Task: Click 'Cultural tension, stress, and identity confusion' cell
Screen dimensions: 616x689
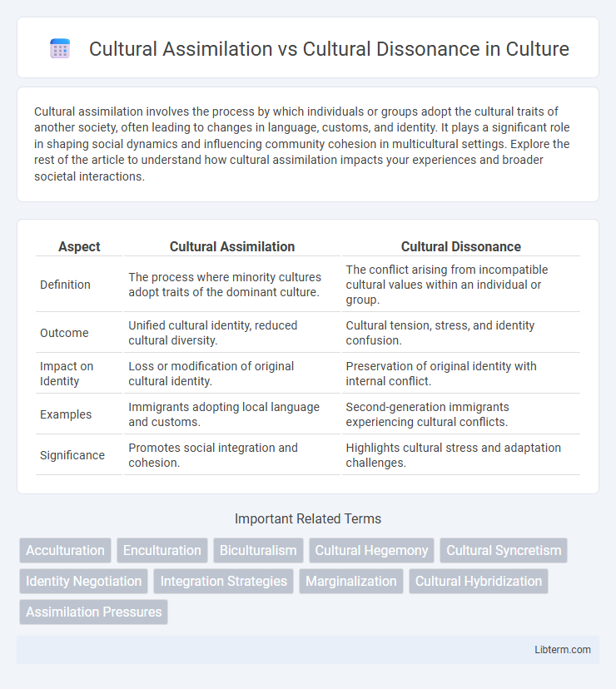Action: click(x=461, y=333)
